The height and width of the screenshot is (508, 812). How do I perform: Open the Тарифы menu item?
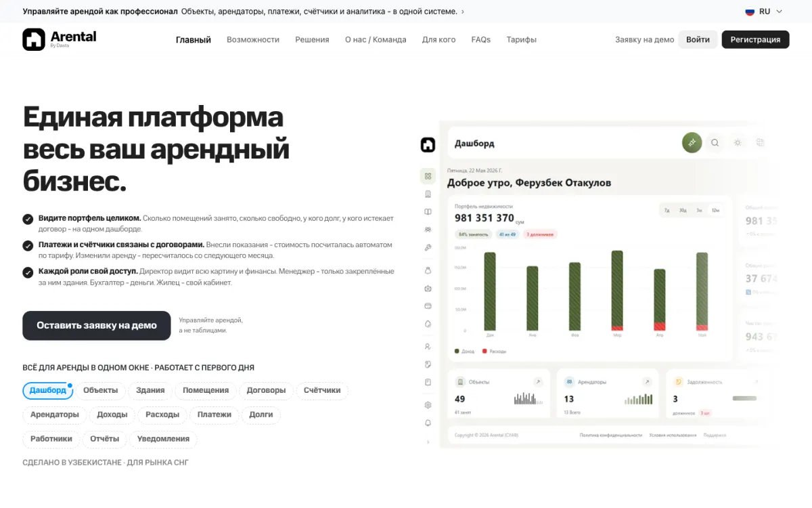521,40
